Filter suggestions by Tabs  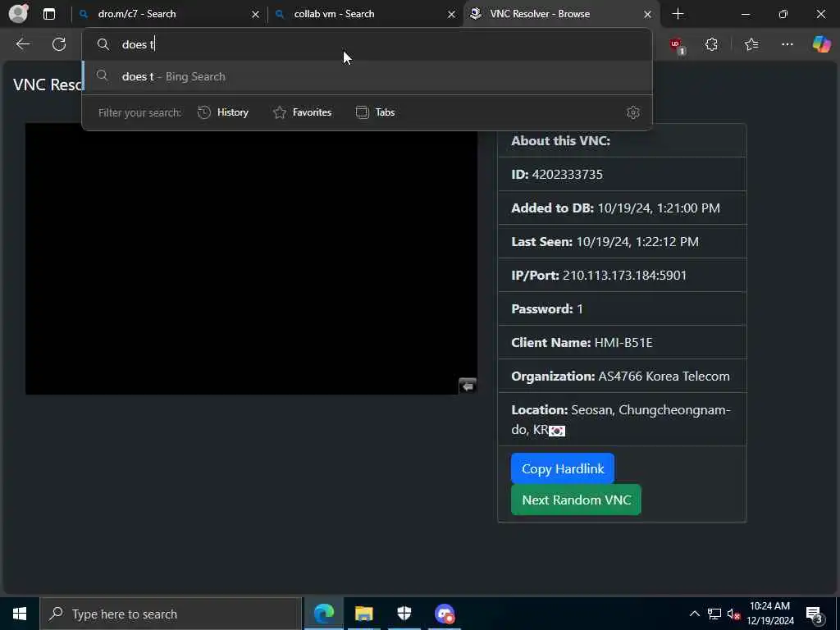click(x=375, y=112)
